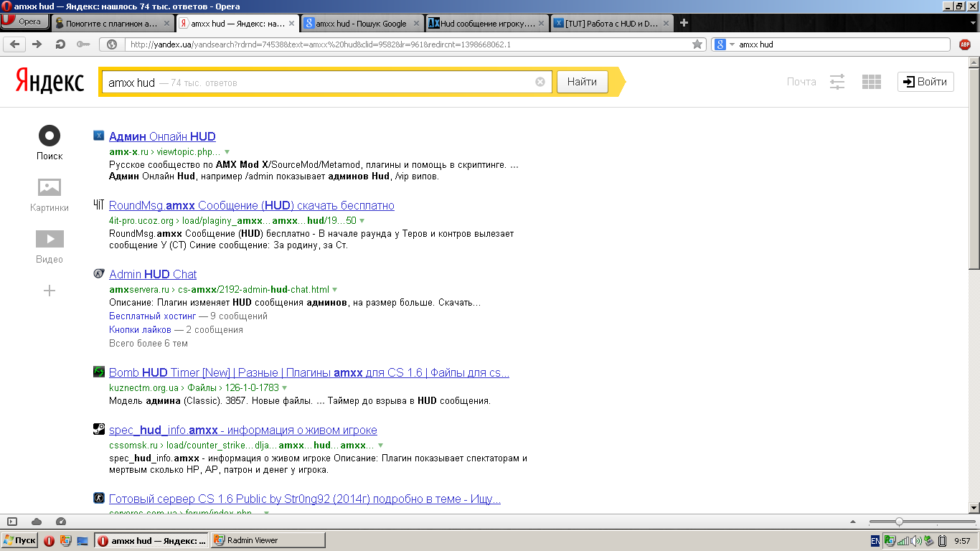Open the Почта mail link

click(x=801, y=82)
